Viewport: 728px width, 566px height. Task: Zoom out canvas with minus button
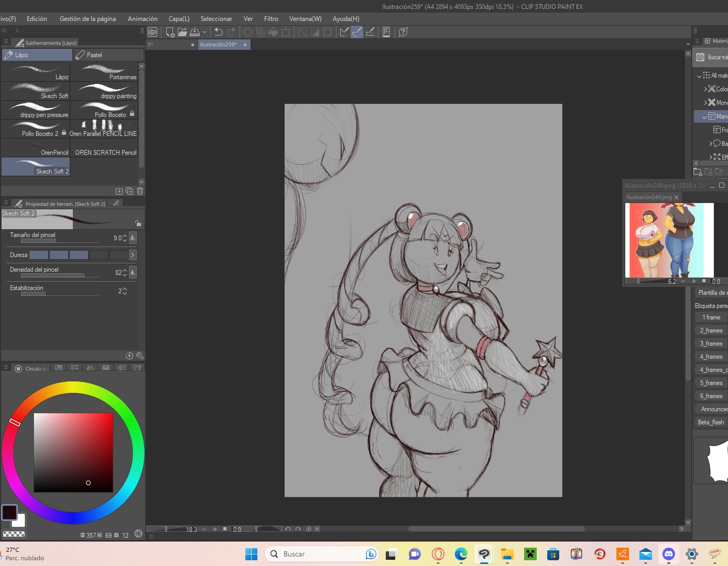coord(204,529)
